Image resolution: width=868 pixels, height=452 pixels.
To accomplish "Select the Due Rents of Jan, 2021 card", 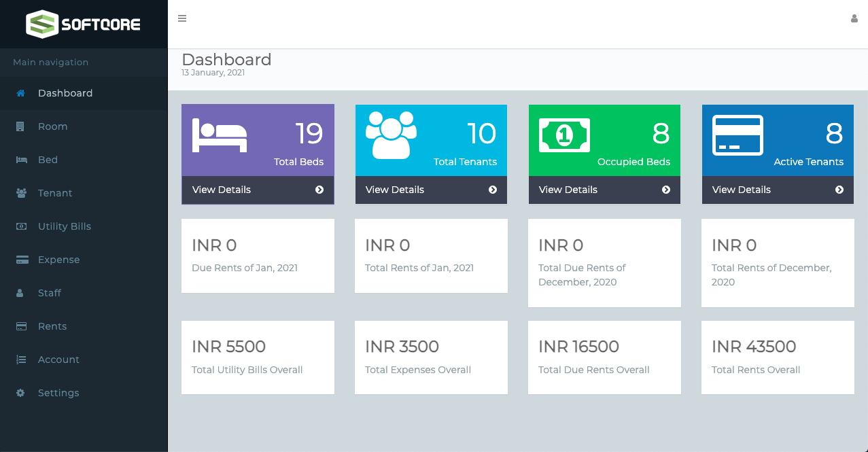I will point(258,256).
